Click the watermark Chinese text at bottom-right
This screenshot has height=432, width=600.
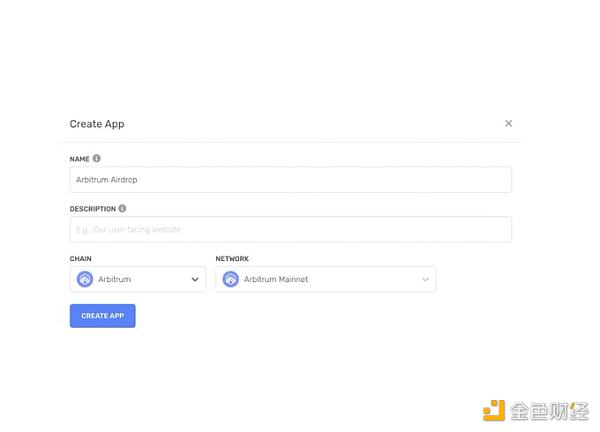click(x=550, y=411)
